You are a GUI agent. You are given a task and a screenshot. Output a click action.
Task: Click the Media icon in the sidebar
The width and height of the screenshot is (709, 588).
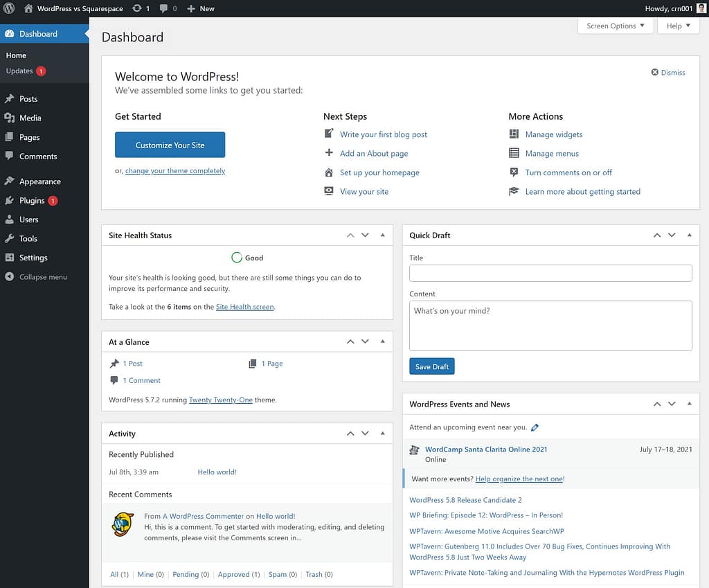click(x=10, y=118)
